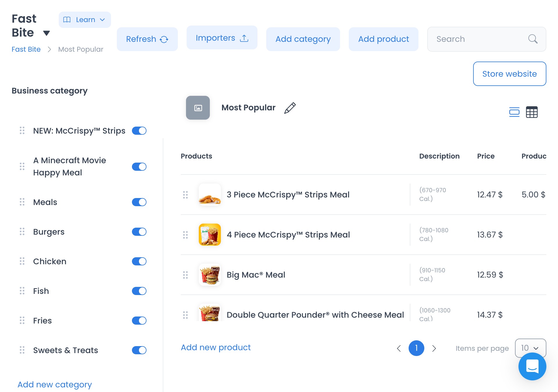
Task: Grab drag handle for Minecraft Movie Happy Meal
Action: pos(22,166)
